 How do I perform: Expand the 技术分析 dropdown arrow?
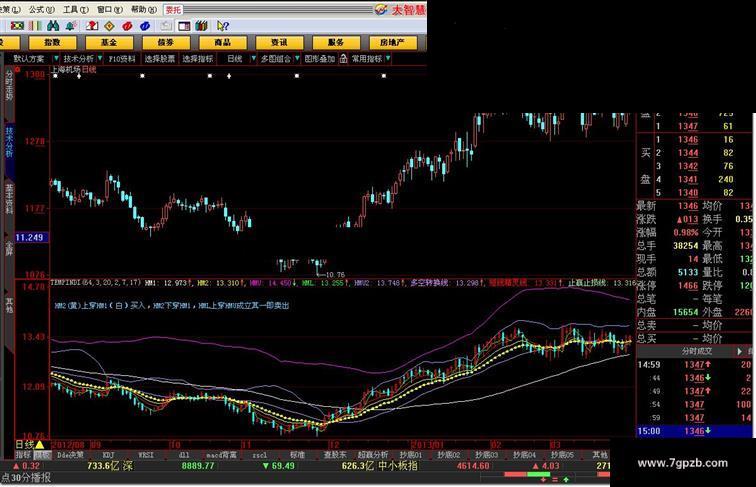pos(100,58)
